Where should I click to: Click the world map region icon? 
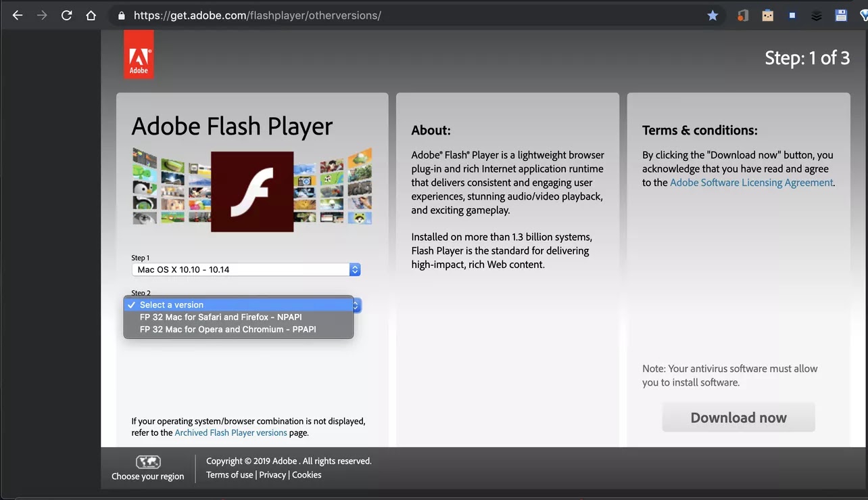tap(148, 462)
